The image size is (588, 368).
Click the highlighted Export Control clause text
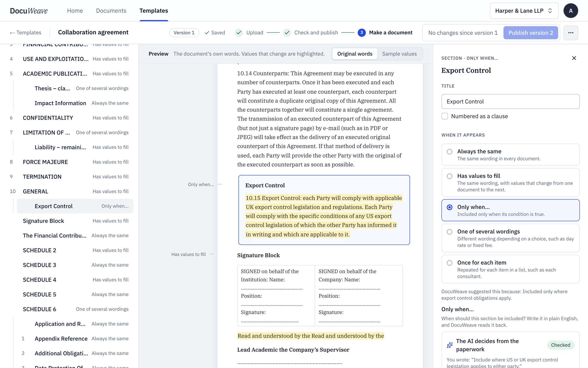pyautogui.click(x=324, y=216)
